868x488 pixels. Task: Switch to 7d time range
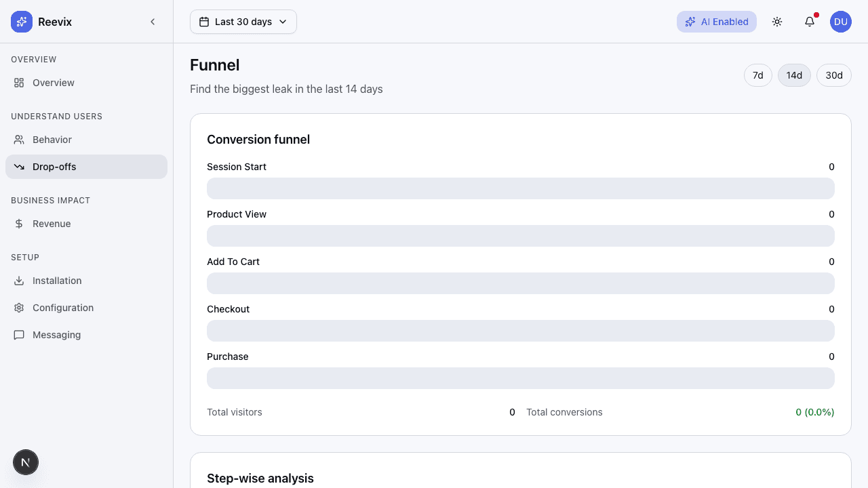point(758,75)
